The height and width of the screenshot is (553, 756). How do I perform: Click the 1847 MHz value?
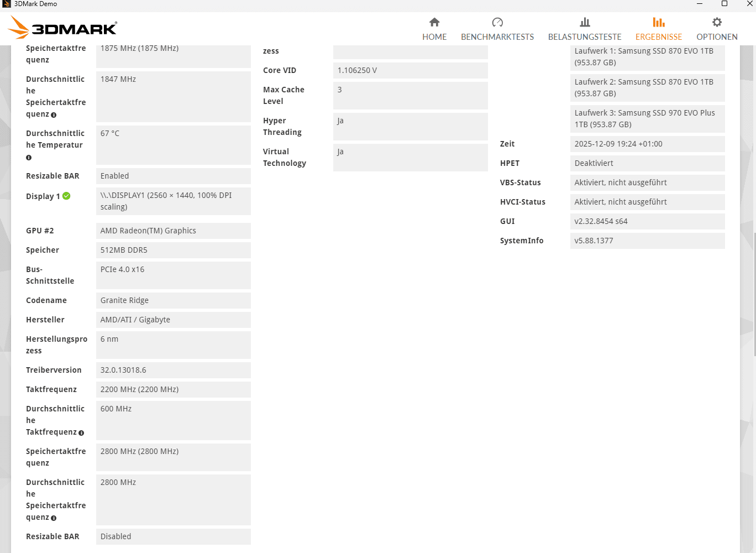[174, 97]
